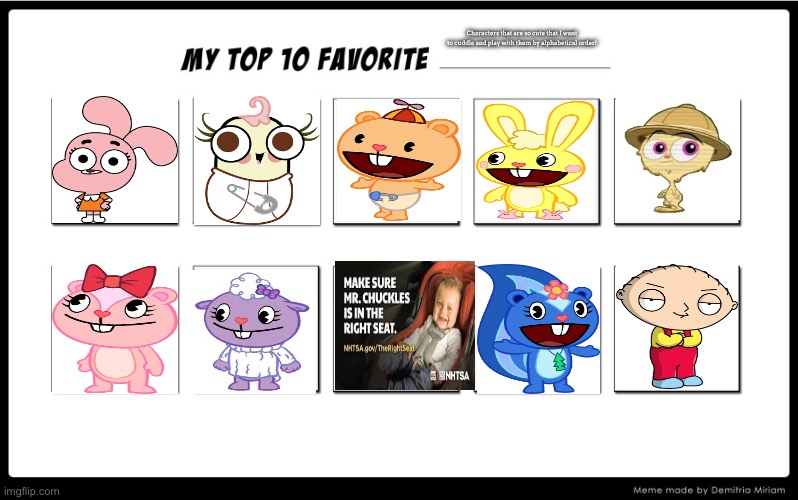Image resolution: width=798 pixels, height=500 pixels.
Task: Click the small caption 'Characters that are so cute' text
Action: tap(522, 38)
